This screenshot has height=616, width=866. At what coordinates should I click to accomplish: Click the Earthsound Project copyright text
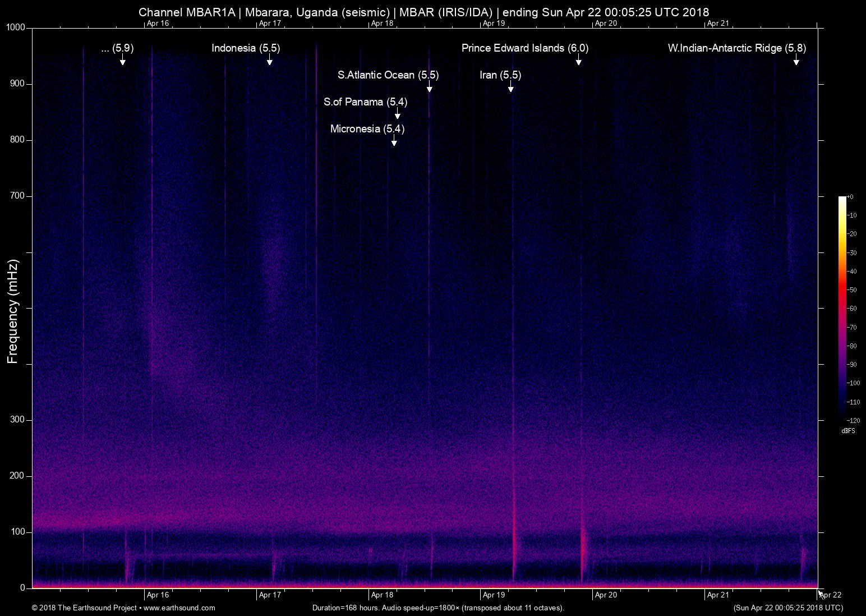point(123,608)
